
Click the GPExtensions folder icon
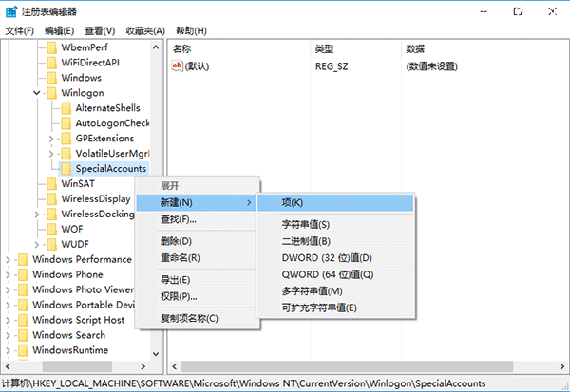[x=66, y=139]
